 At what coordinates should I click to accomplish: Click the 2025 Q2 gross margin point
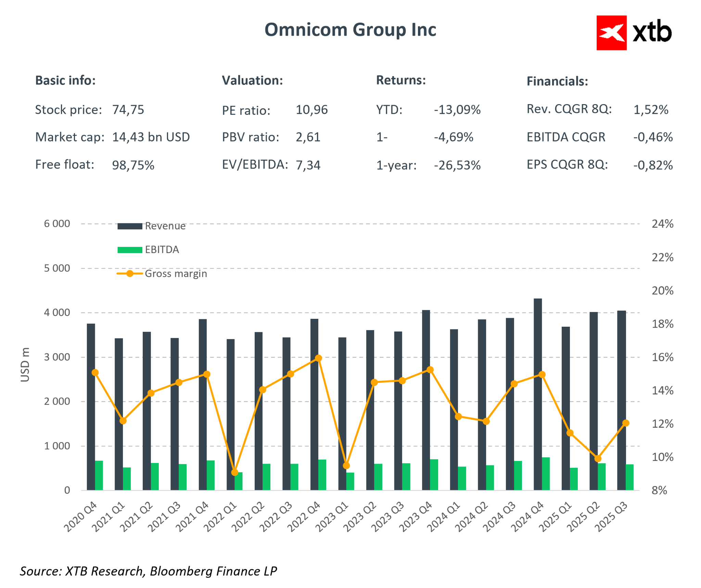(598, 459)
